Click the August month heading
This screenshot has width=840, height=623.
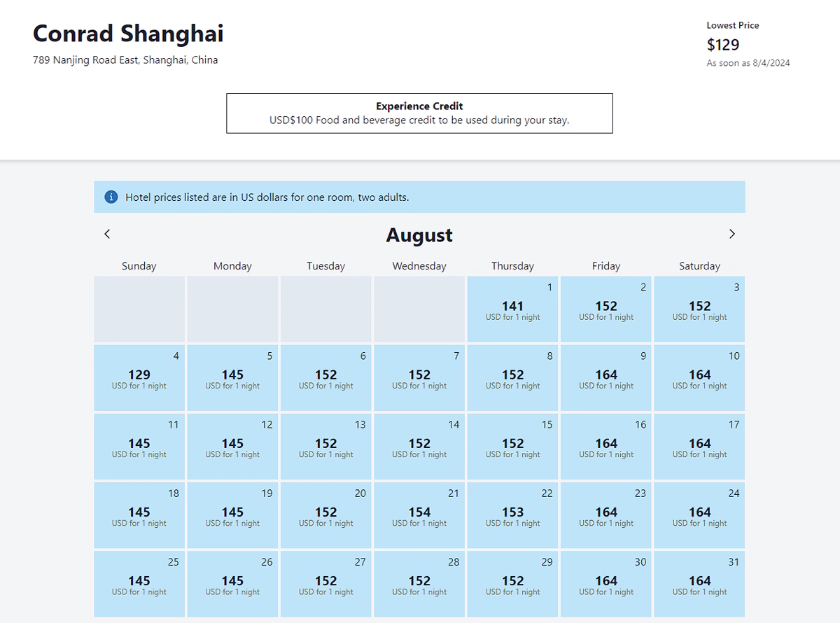click(x=419, y=235)
